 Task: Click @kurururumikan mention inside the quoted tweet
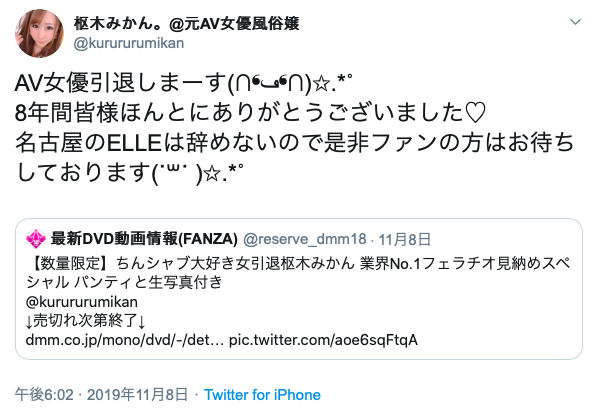pyautogui.click(x=81, y=302)
